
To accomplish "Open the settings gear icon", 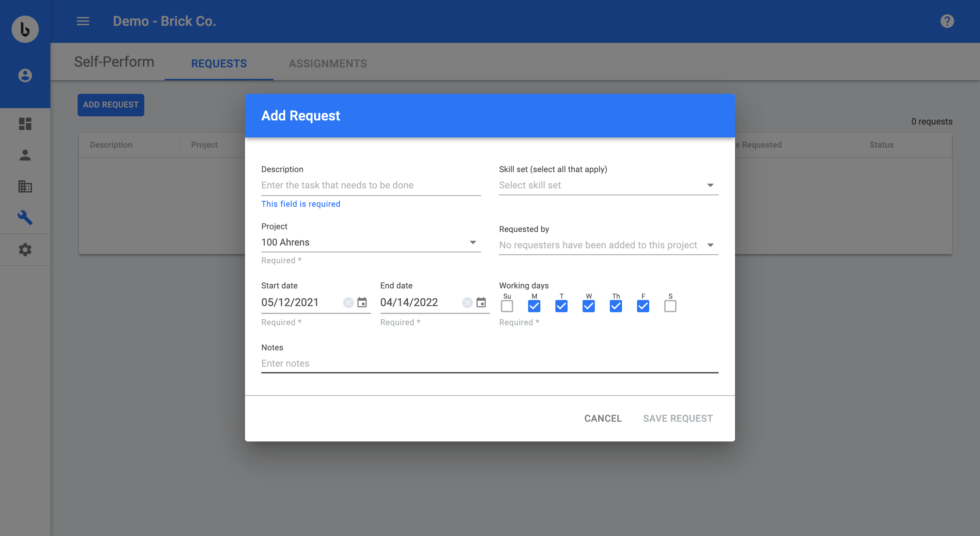I will point(25,250).
